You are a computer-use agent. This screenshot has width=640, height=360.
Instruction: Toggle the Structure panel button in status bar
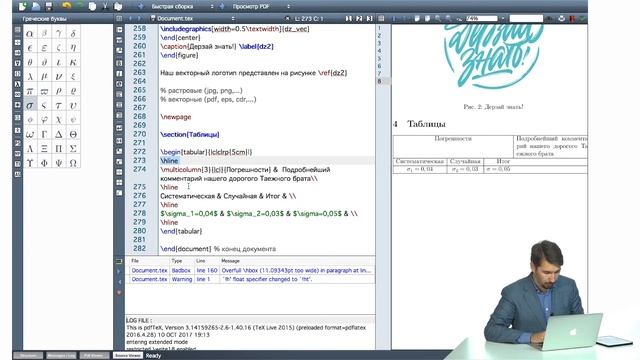point(28,356)
